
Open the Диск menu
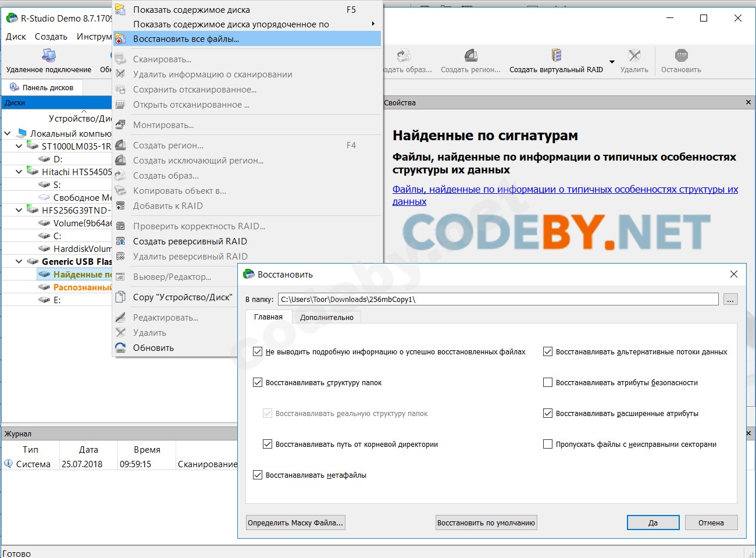tap(16, 36)
